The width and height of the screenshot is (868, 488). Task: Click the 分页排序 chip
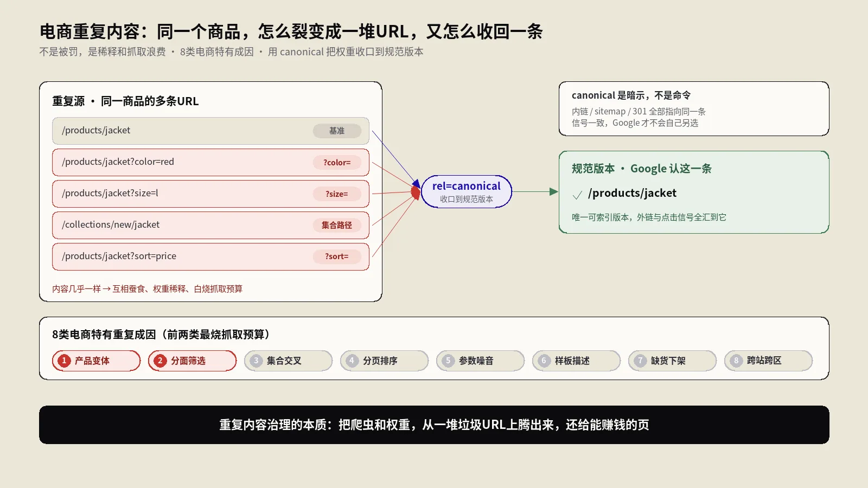click(385, 361)
